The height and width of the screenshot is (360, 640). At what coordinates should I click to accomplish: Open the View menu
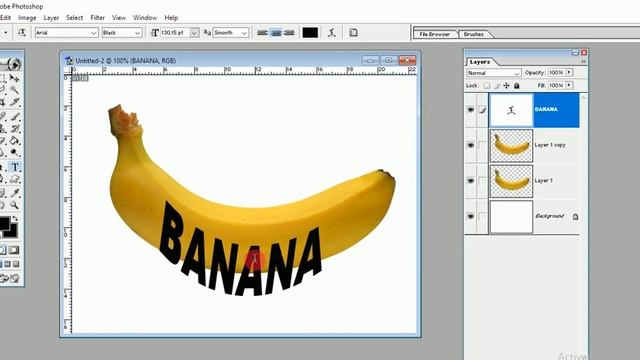[x=119, y=18]
